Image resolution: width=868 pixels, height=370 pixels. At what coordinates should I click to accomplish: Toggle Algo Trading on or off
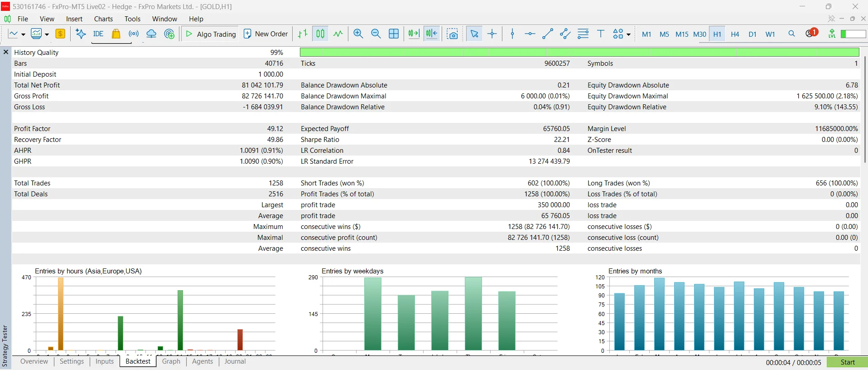click(x=211, y=34)
